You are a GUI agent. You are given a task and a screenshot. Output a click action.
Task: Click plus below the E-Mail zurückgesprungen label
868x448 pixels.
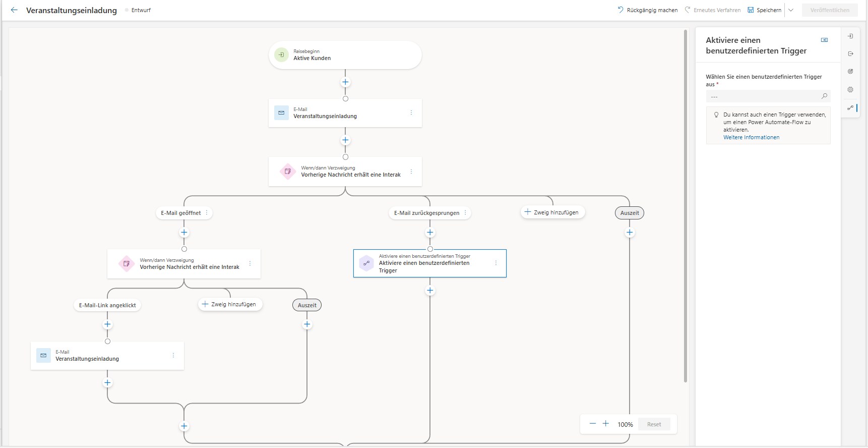tap(430, 233)
